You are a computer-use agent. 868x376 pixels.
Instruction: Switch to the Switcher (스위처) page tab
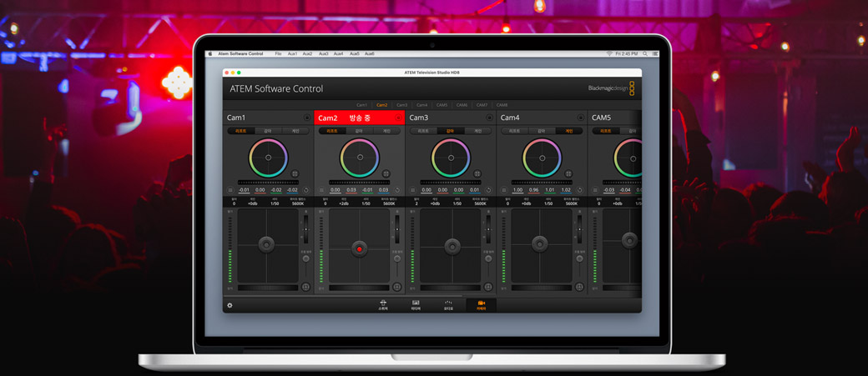(383, 305)
